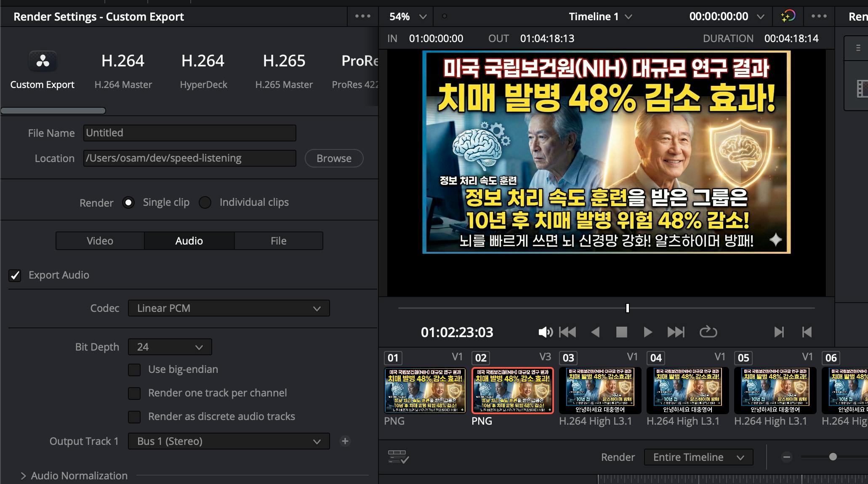The height and width of the screenshot is (484, 868).
Task: Open the Bit Depth dropdown
Action: pos(170,347)
